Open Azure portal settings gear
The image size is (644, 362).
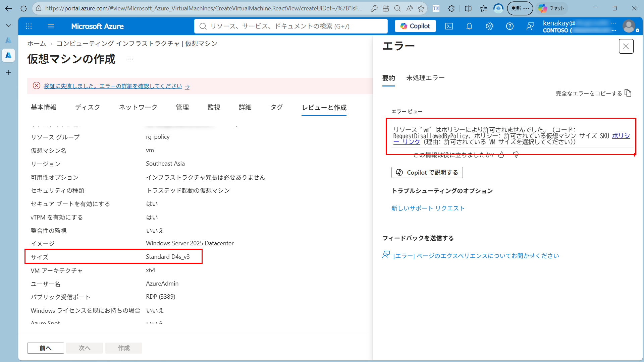click(490, 26)
